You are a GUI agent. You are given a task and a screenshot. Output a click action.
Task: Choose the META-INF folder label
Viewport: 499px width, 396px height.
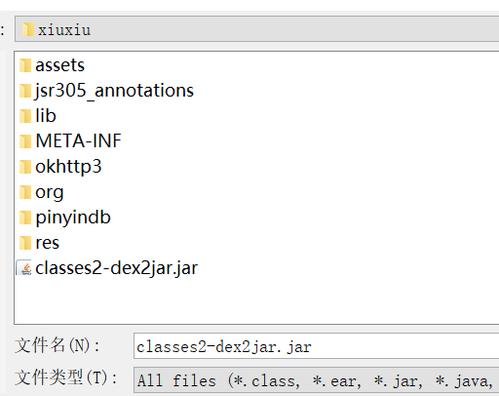pos(78,141)
